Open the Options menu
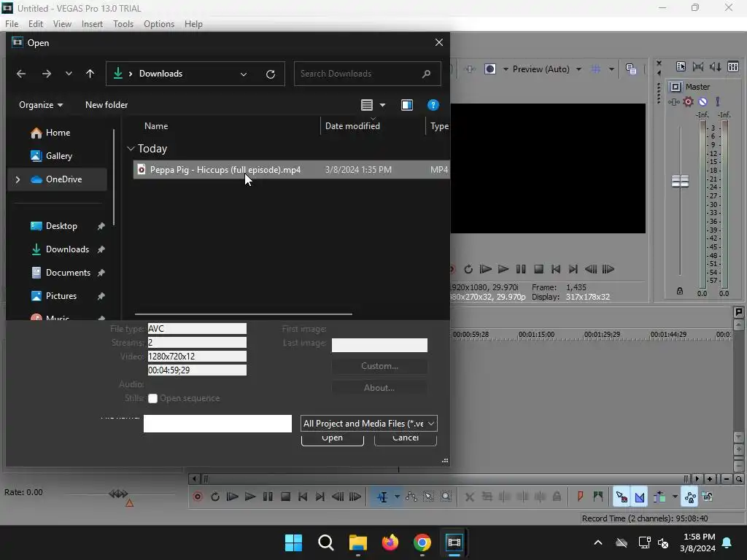 coord(159,24)
